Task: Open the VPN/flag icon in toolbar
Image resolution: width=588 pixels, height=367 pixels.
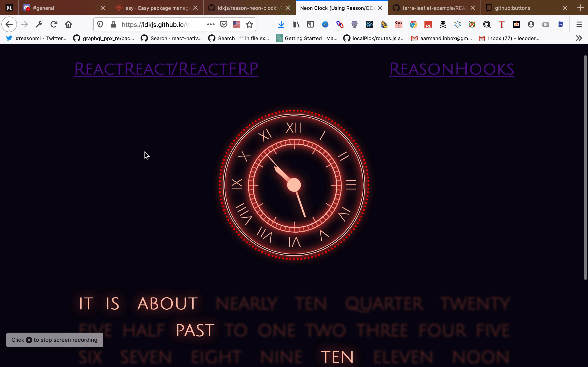Action: (x=236, y=25)
